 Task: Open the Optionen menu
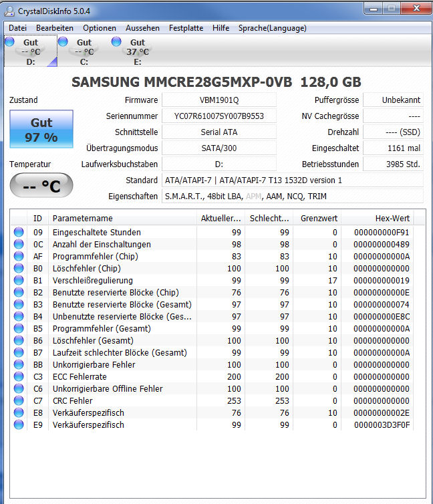point(100,28)
